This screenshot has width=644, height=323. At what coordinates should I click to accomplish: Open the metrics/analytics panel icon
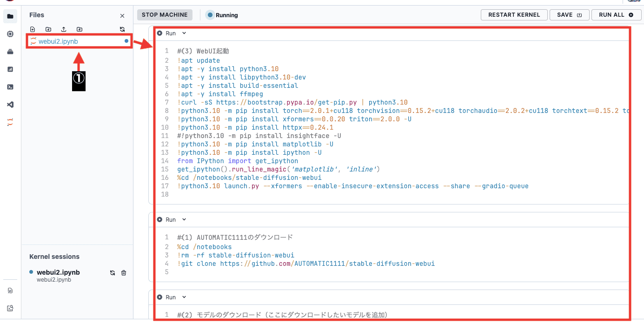tap(10, 70)
